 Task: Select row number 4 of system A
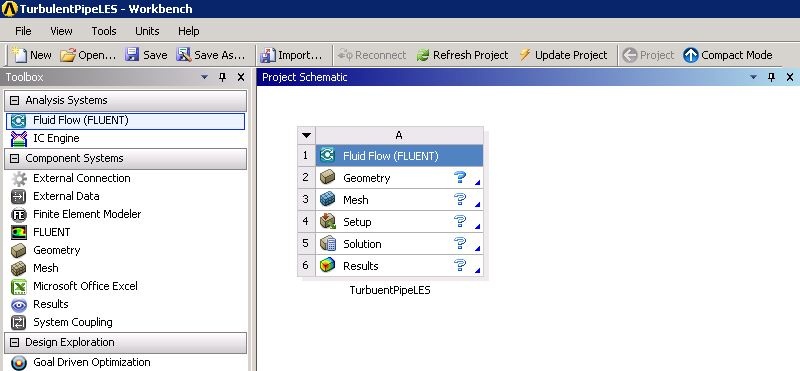click(306, 221)
